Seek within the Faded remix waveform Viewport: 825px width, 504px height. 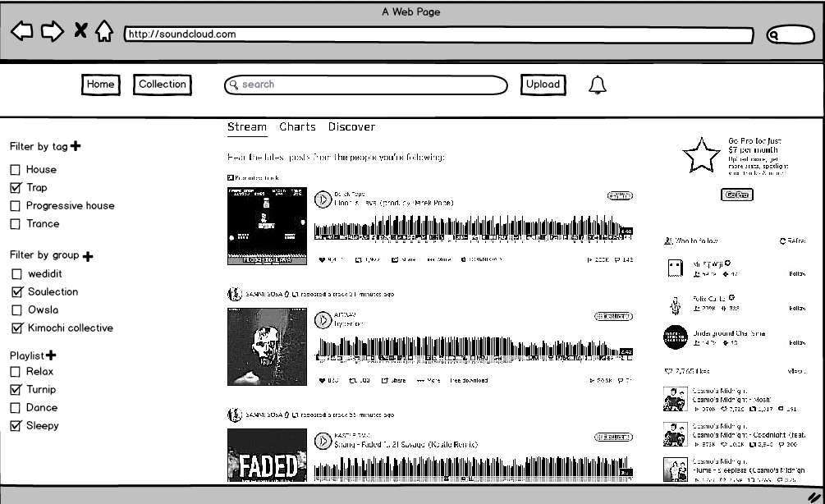coord(473,468)
